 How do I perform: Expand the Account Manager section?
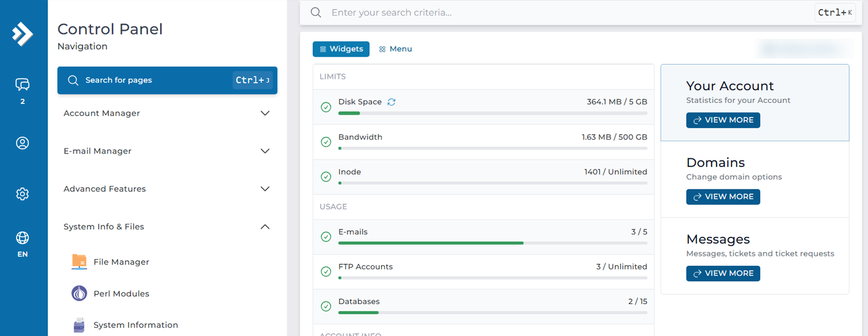click(x=167, y=113)
